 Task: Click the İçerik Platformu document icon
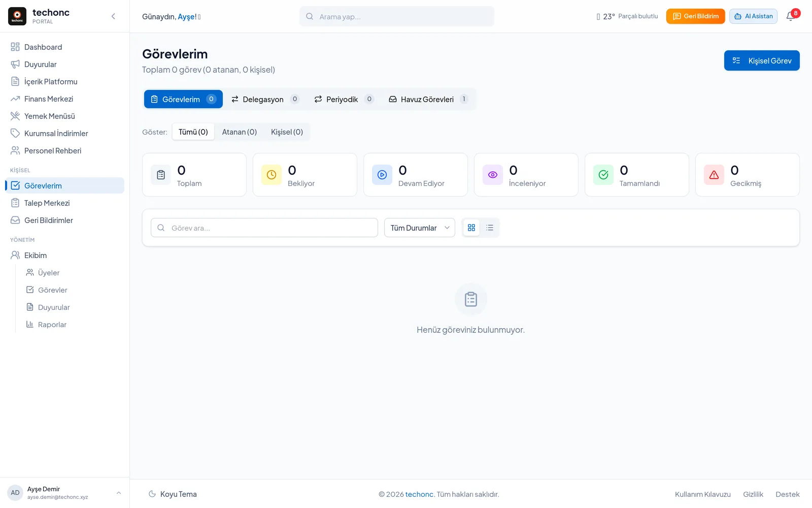15,82
